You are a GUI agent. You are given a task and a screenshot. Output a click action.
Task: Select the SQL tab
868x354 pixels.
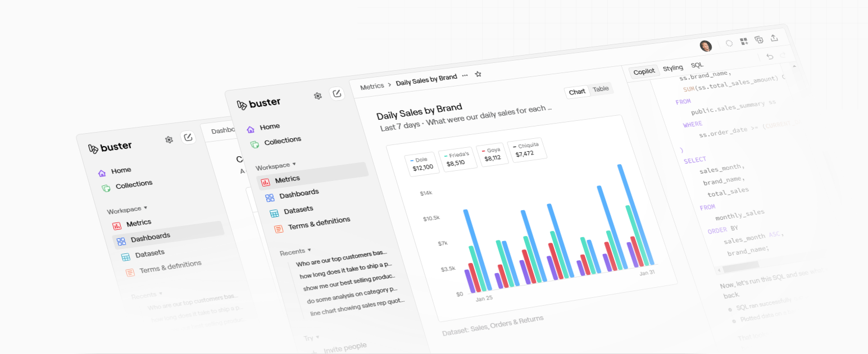click(697, 65)
